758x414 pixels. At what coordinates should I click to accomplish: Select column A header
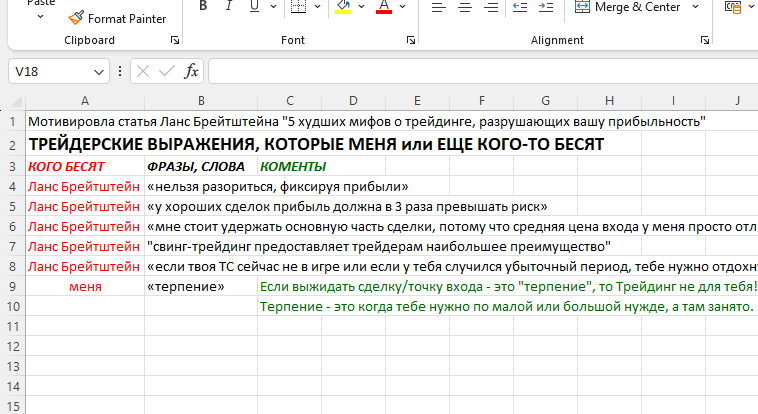click(85, 101)
